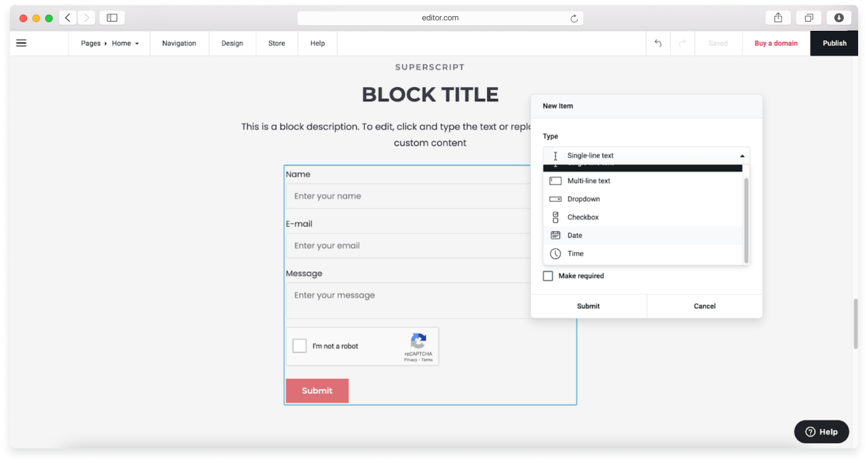Reload page using refresh icon
The image size is (868, 463).
tap(574, 19)
